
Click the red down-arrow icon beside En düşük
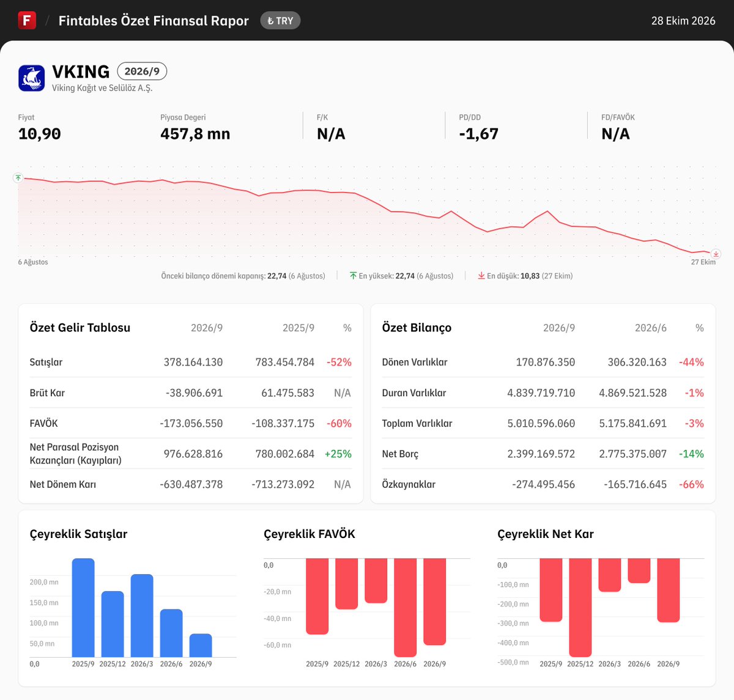[481, 276]
